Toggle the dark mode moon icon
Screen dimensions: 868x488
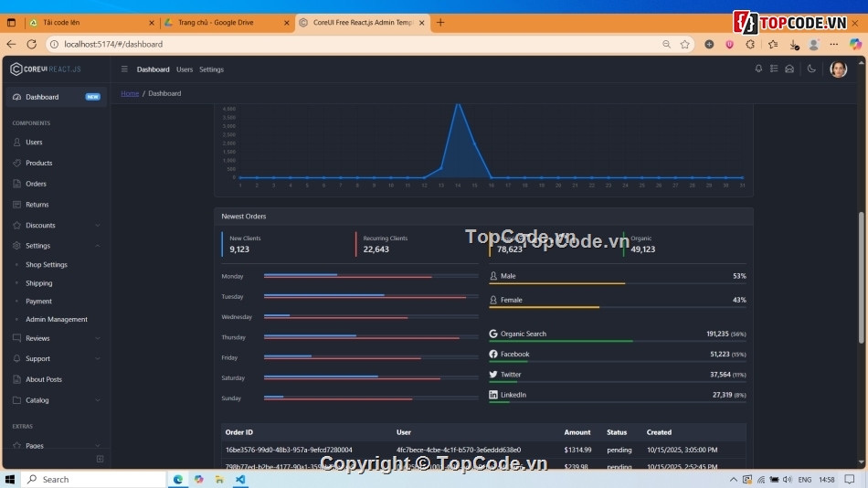[811, 69]
